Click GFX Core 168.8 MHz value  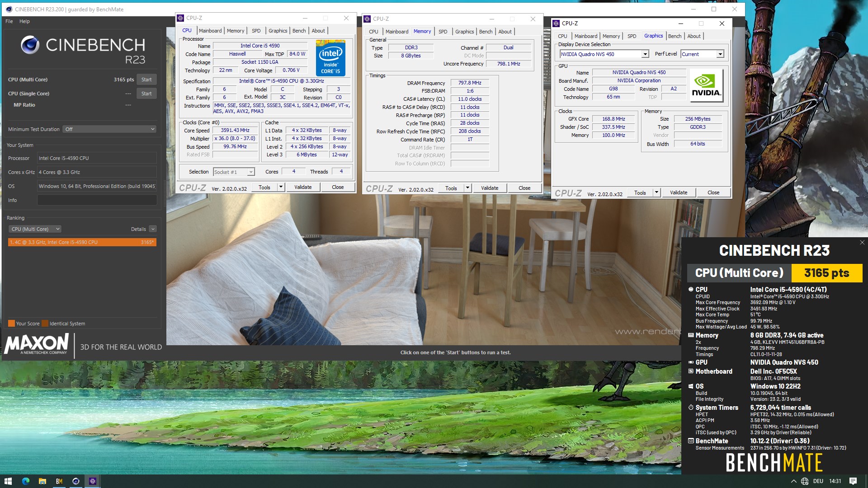(613, 119)
